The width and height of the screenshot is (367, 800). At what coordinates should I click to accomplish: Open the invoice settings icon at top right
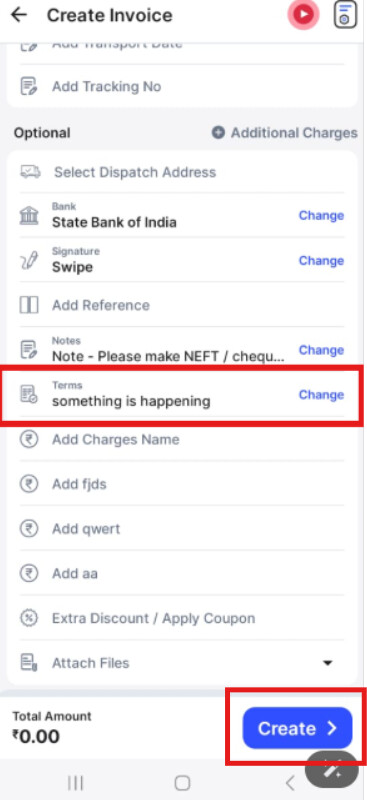coord(345,15)
